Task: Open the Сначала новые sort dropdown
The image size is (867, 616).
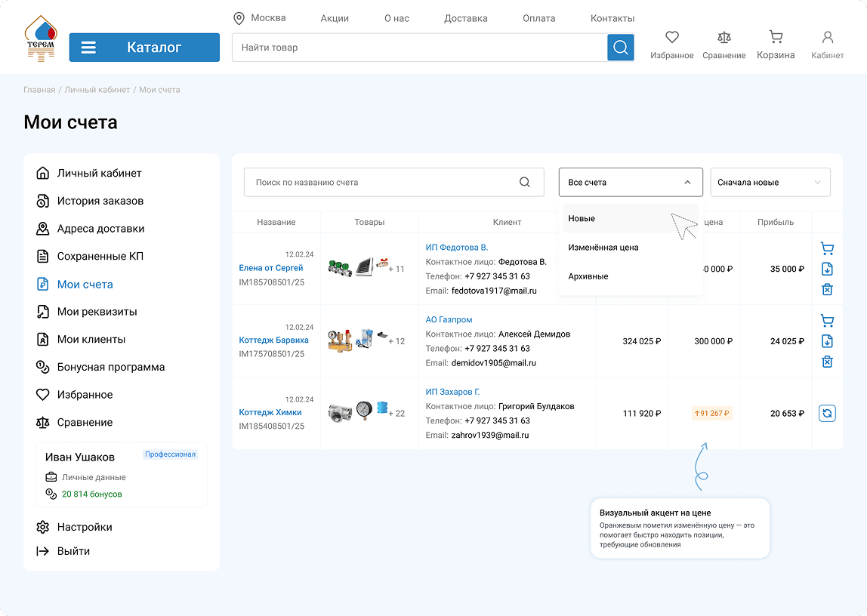Action: 770,183
